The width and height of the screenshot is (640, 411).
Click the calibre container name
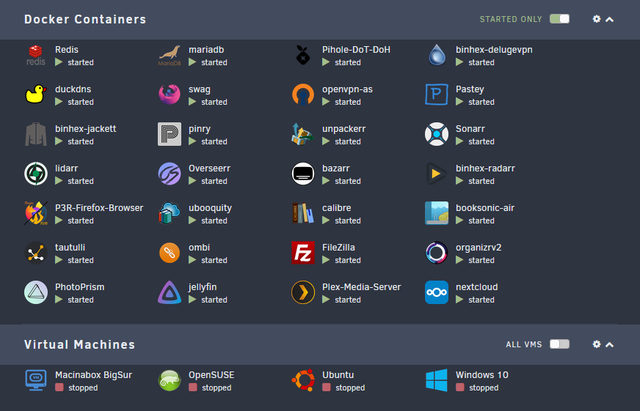336,208
